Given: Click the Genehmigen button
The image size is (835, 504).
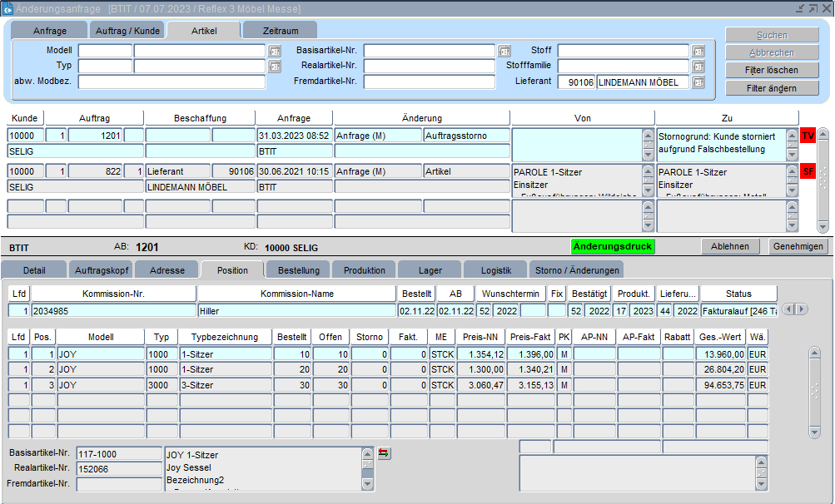Looking at the screenshot, I should pyautogui.click(x=798, y=246).
